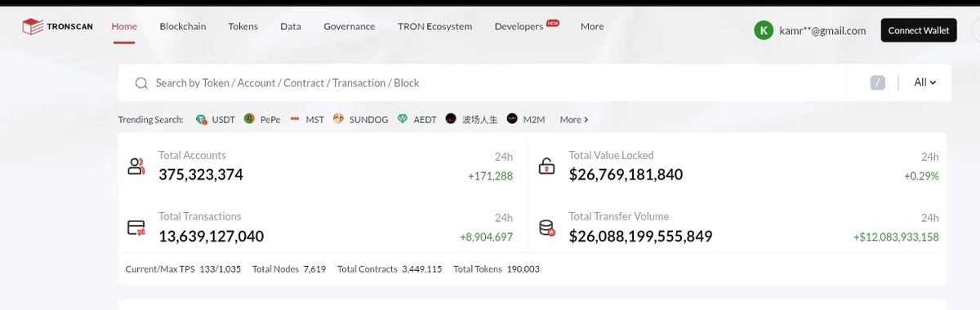The image size is (980, 310).
Task: Select PePe trending token icon
Action: [x=250, y=119]
